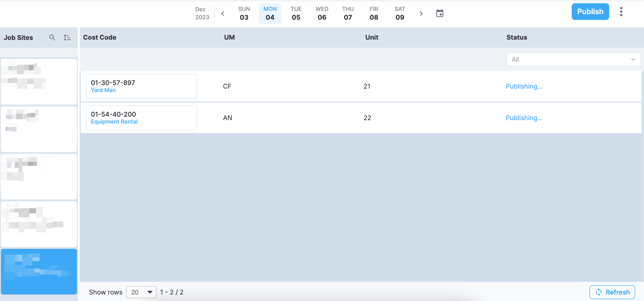Click the Dec 2023 month label

[x=202, y=13]
